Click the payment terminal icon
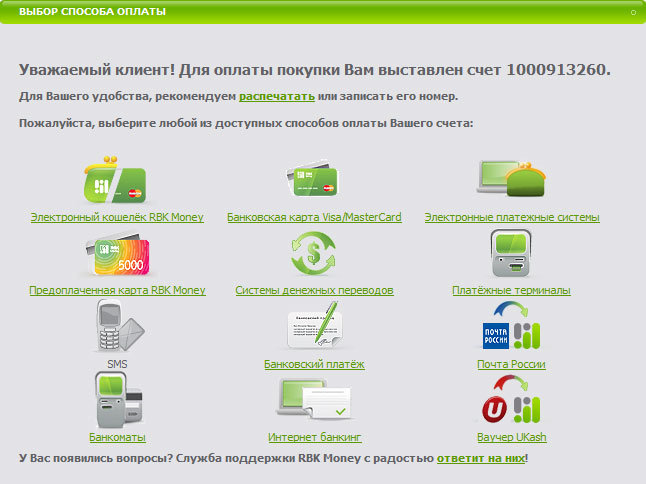Screen dimensions: 646x484 511,253
